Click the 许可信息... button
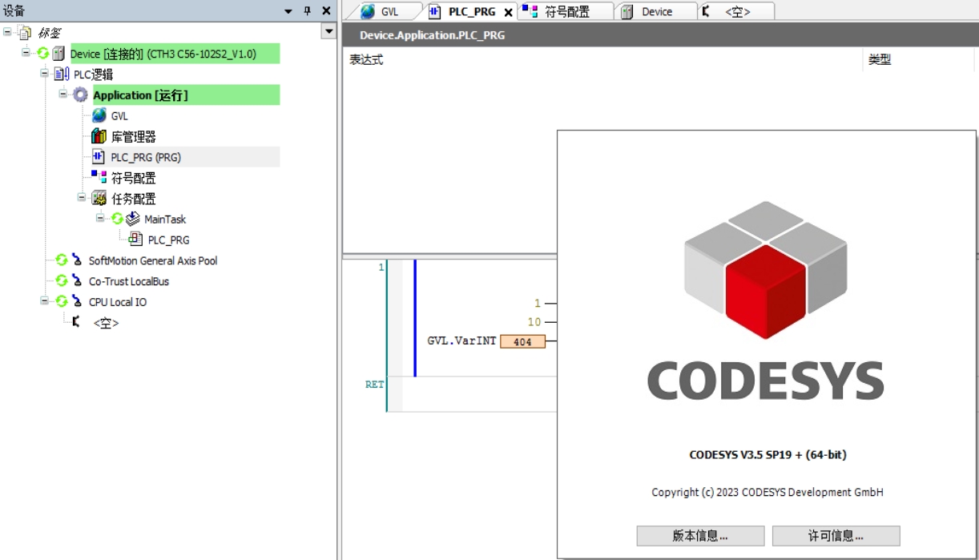 coord(836,536)
